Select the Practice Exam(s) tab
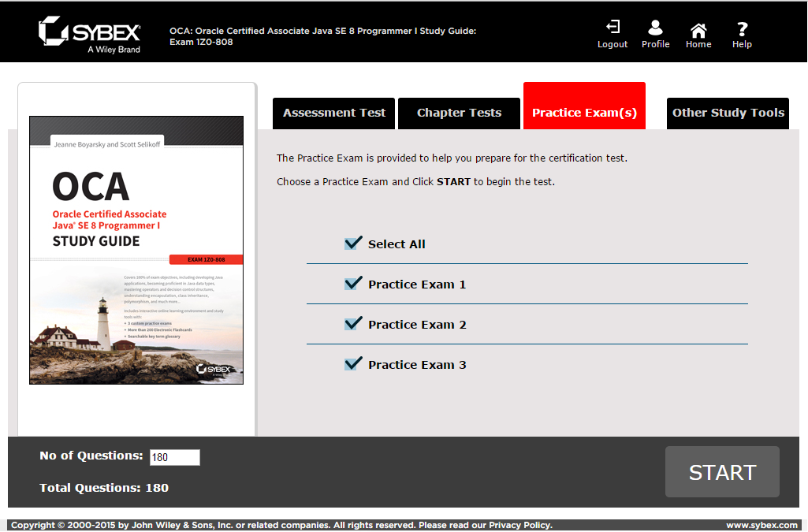Screen dimensions: 808x532 [x=584, y=106]
